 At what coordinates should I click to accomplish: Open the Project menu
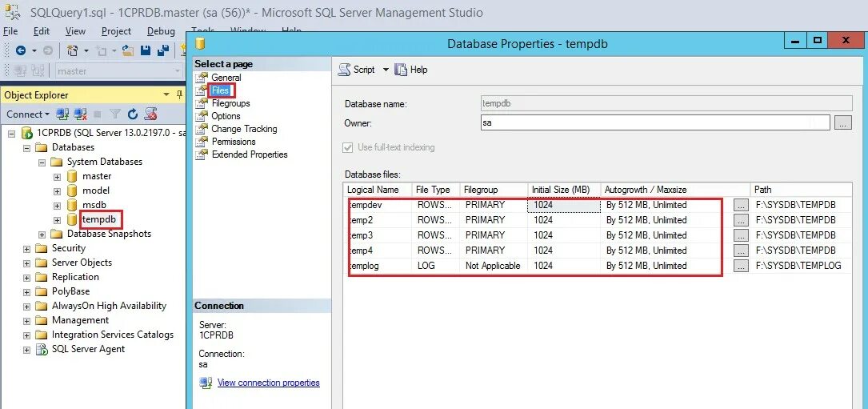116,31
